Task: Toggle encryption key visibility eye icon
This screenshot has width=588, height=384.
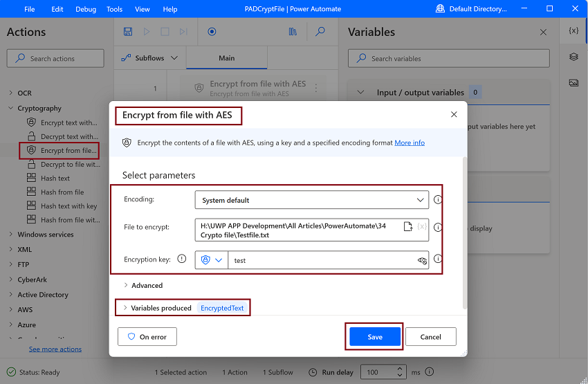Action: tap(422, 261)
